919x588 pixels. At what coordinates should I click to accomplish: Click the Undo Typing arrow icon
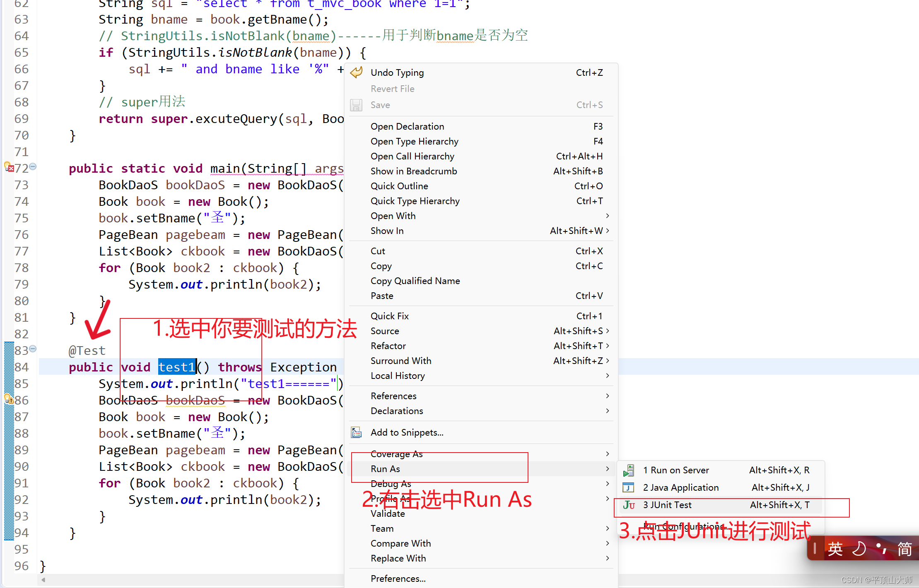click(356, 72)
